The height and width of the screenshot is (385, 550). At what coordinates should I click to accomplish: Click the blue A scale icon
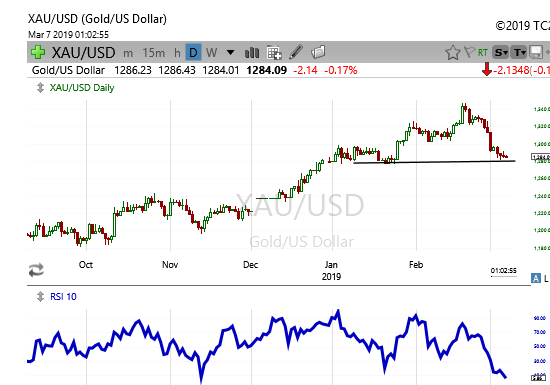coord(536,278)
